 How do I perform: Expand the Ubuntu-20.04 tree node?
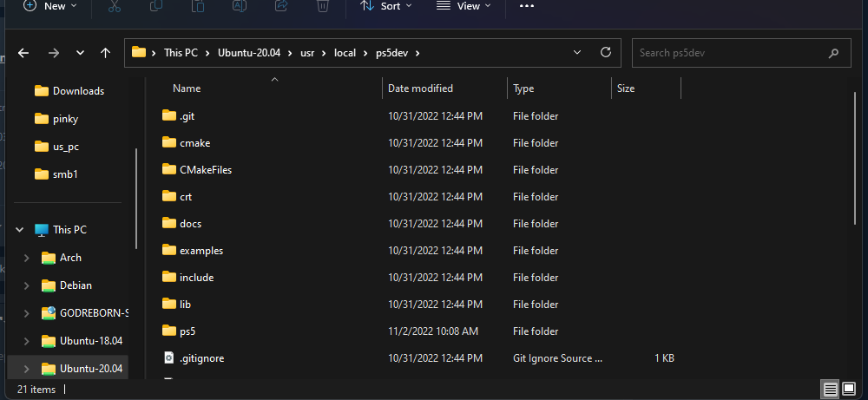[27, 369]
